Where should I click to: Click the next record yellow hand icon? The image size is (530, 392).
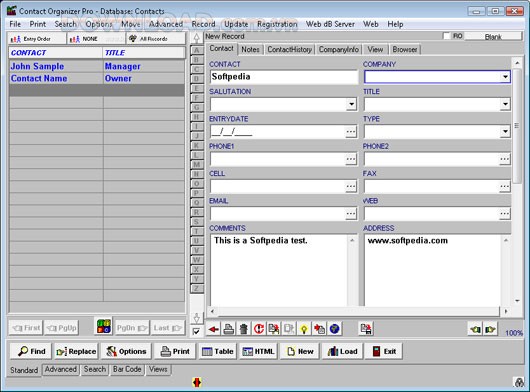click(x=490, y=329)
